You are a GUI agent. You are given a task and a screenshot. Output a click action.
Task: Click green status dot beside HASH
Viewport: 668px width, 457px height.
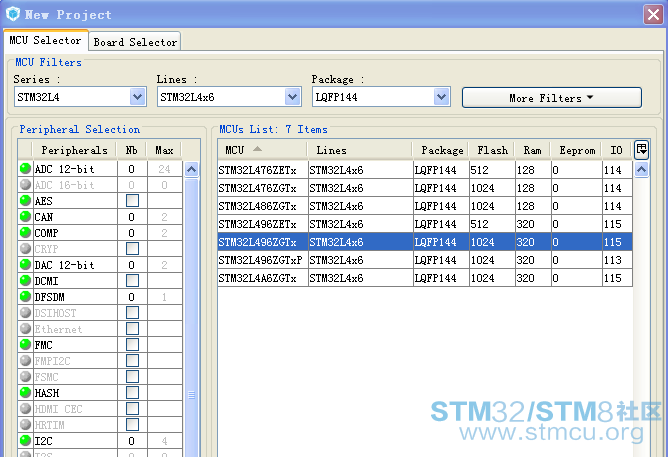click(26, 393)
